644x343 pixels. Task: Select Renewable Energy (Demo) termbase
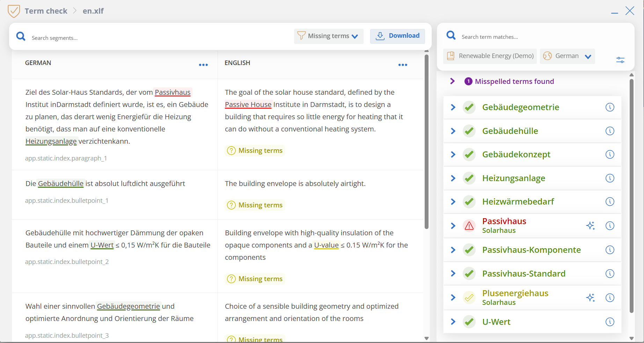[x=490, y=56]
